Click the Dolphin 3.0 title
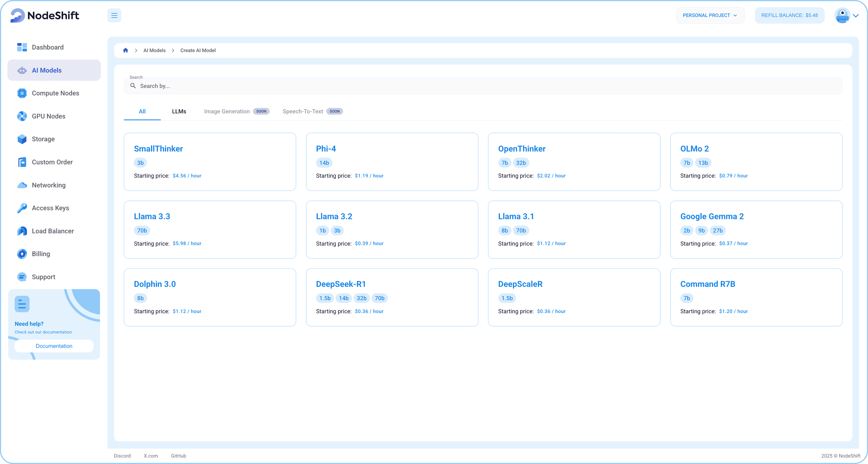 tap(155, 284)
